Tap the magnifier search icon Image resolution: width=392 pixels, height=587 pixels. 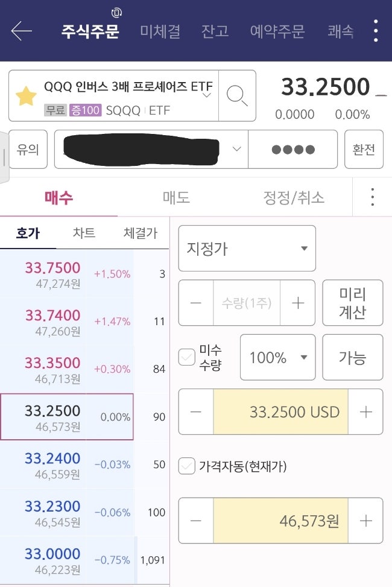coord(237,96)
